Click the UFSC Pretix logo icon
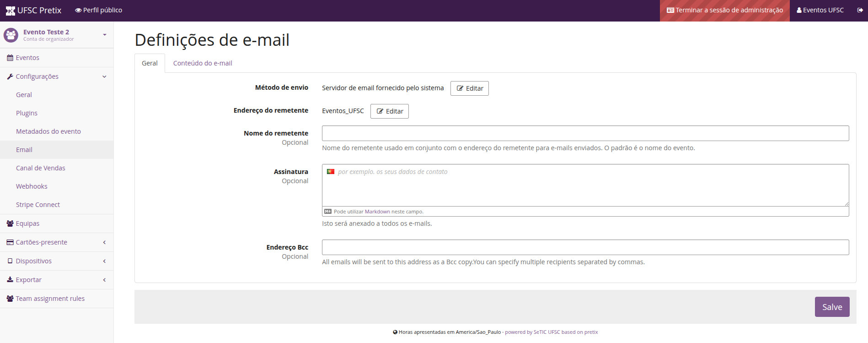868x343 pixels. point(11,11)
